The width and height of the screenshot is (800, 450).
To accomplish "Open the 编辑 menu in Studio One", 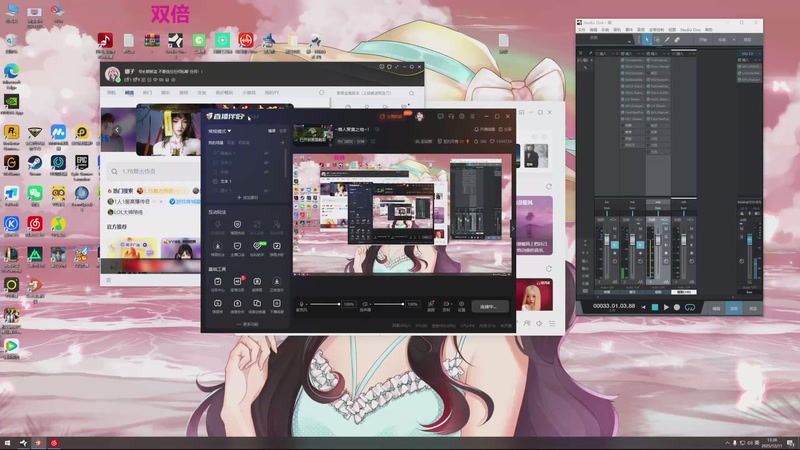I will tap(594, 30).
